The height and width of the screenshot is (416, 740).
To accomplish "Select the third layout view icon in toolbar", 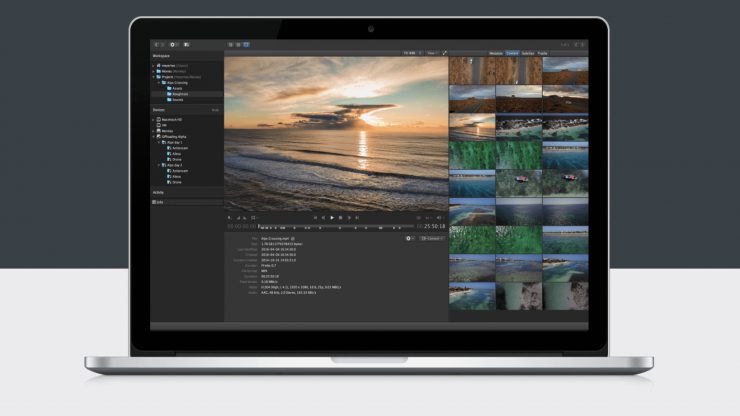I will 246,45.
